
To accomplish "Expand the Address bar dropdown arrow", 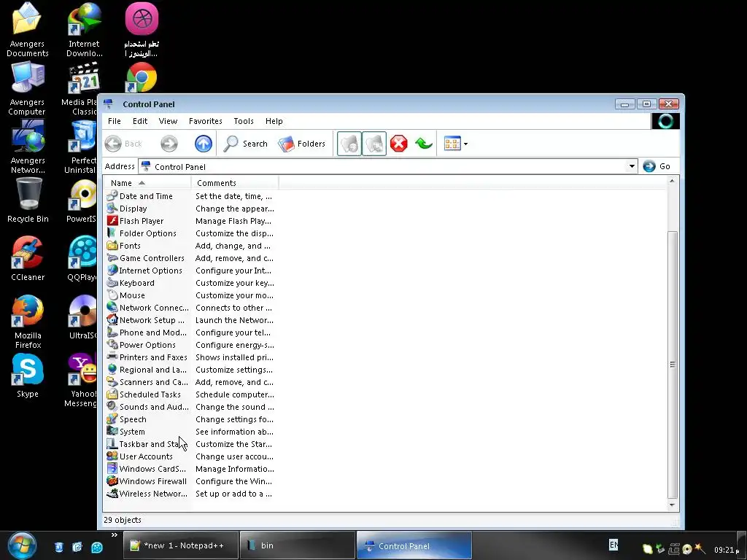I will click(632, 166).
